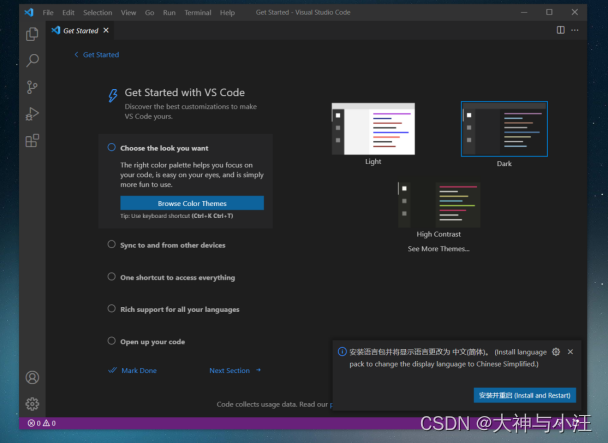This screenshot has width=608, height=443.
Task: Expand 'One shortcut to access everything' step
Action: pos(178,277)
